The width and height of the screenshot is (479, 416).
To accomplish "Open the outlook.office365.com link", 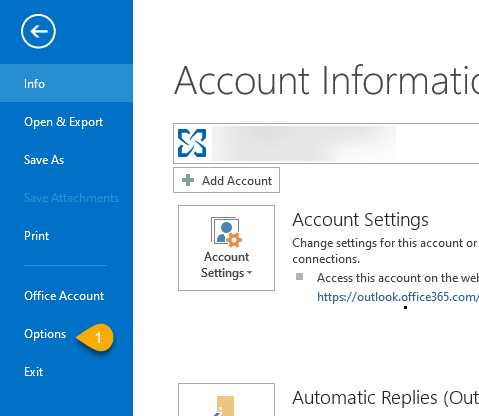I will (x=398, y=296).
